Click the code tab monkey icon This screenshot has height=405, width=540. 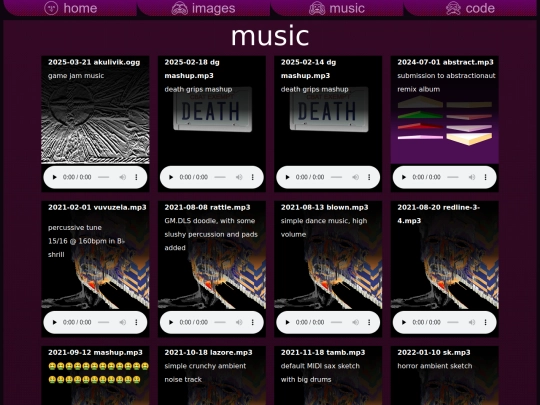[453, 8]
